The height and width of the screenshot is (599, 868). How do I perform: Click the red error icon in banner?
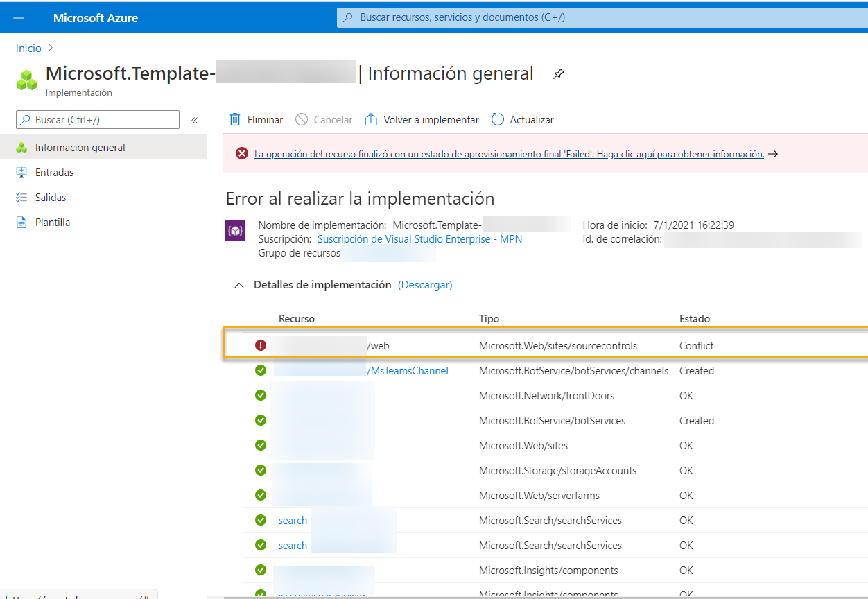click(x=242, y=154)
